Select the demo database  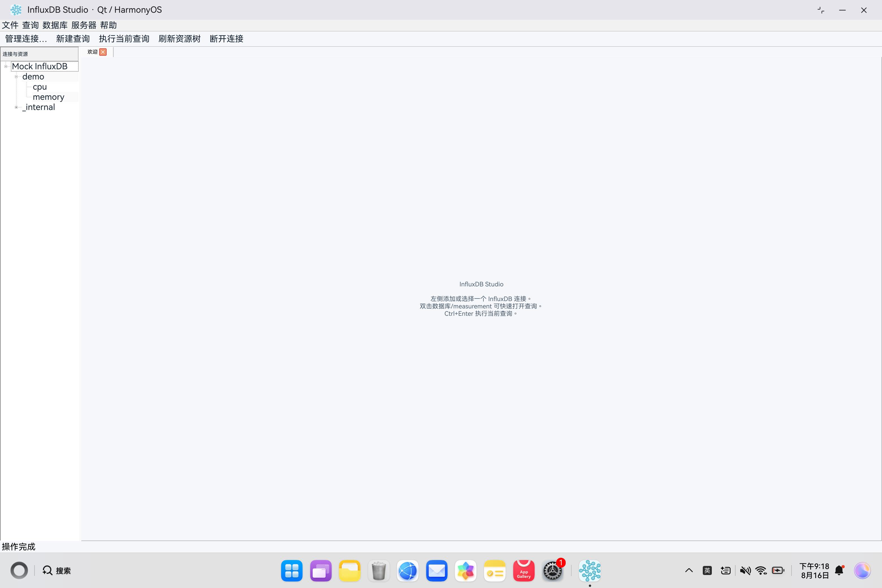coord(33,77)
